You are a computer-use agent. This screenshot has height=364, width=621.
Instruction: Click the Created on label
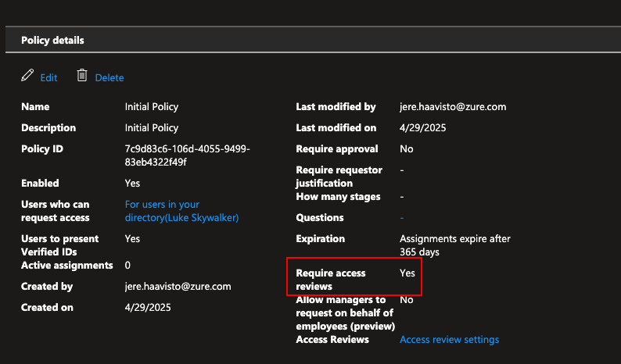click(x=47, y=308)
